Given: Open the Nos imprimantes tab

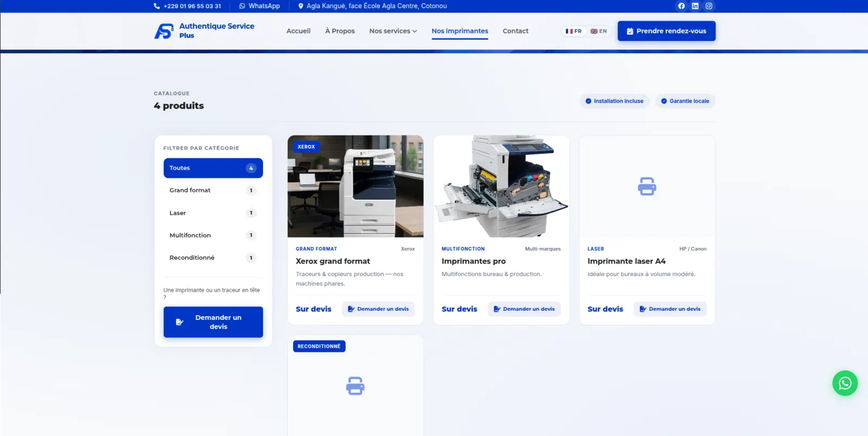Looking at the screenshot, I should tap(459, 31).
